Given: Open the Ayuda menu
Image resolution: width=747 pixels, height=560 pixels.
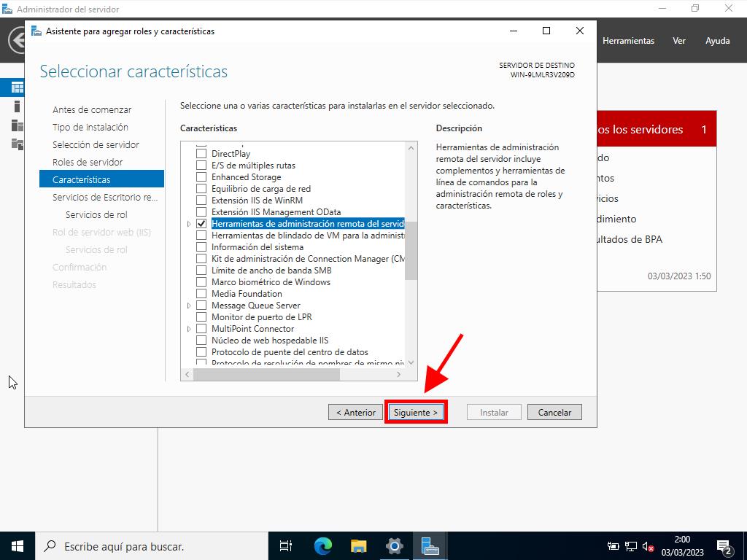Looking at the screenshot, I should click(717, 41).
